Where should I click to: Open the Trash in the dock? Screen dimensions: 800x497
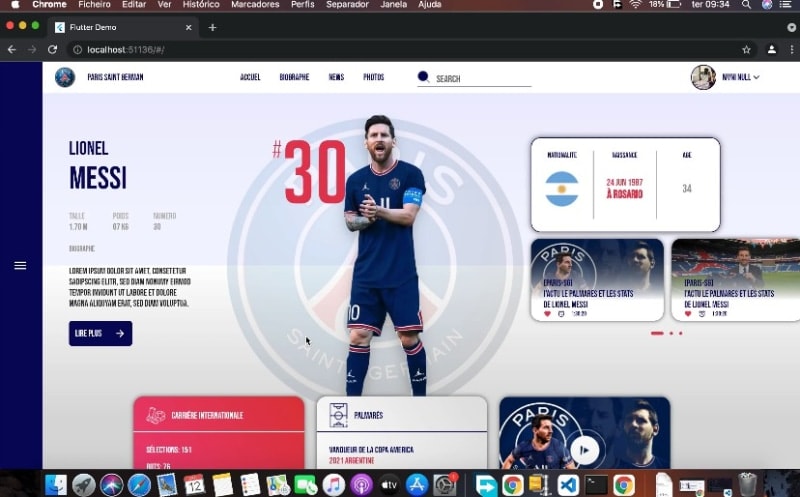747,484
